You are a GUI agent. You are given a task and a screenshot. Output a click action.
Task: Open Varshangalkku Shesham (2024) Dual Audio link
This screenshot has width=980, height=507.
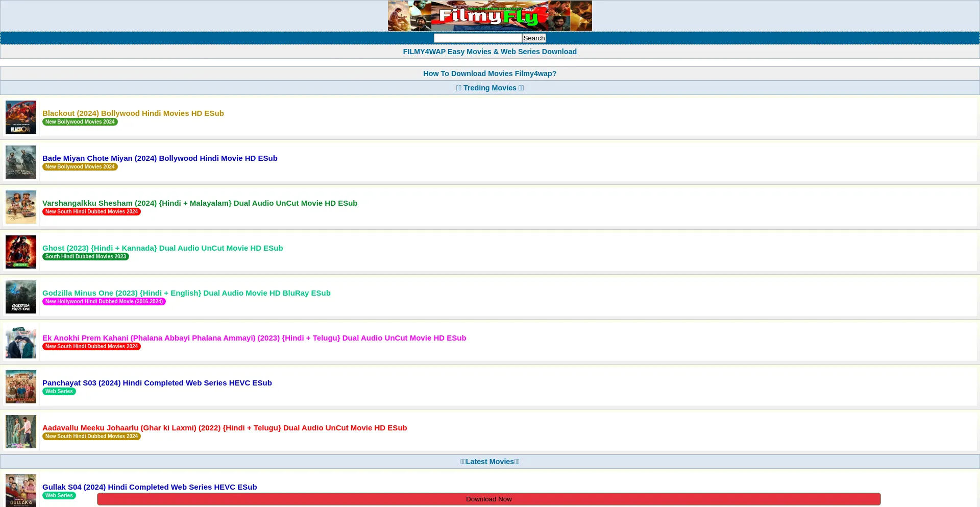coord(200,203)
